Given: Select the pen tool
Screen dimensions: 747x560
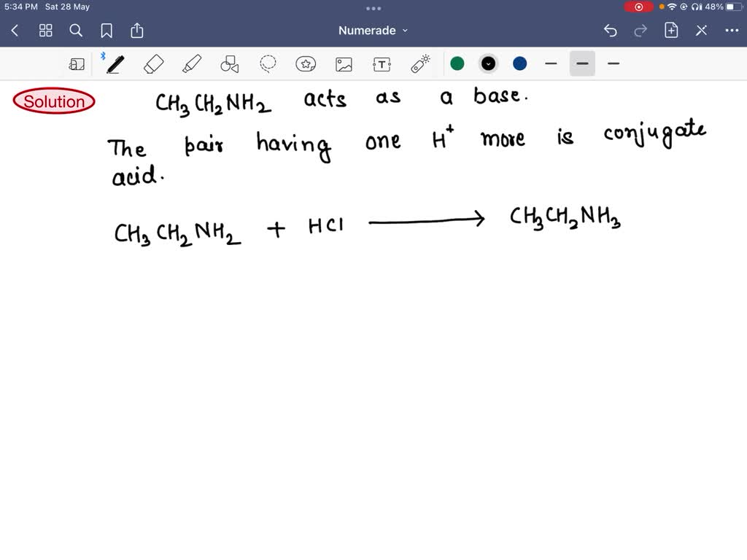Looking at the screenshot, I should (x=114, y=63).
